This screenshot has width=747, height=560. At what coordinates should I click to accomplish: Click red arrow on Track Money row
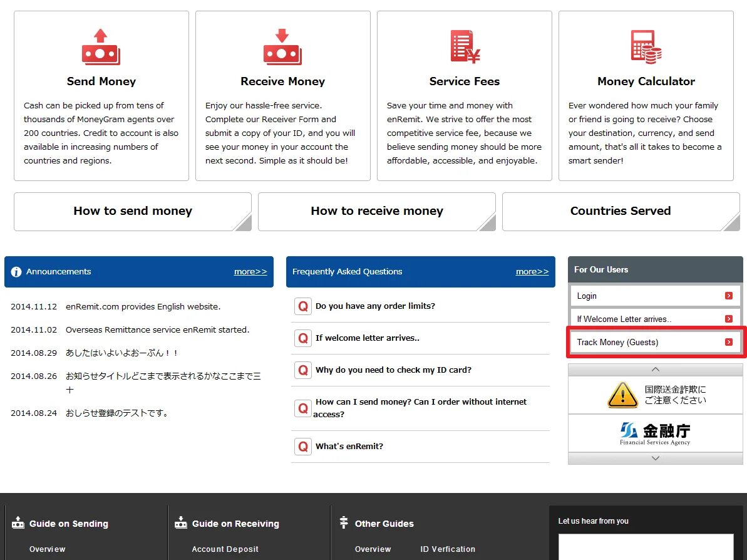tap(728, 342)
